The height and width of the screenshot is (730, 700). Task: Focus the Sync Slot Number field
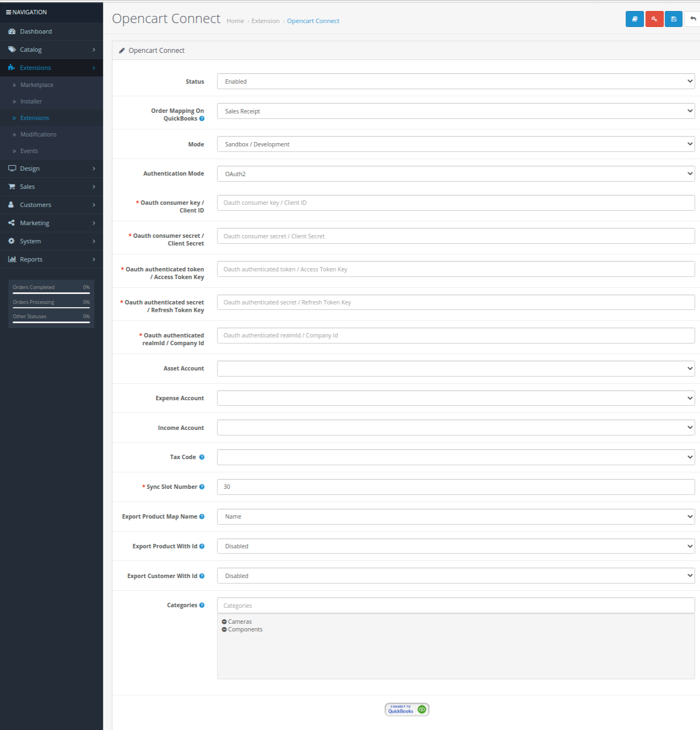point(455,487)
